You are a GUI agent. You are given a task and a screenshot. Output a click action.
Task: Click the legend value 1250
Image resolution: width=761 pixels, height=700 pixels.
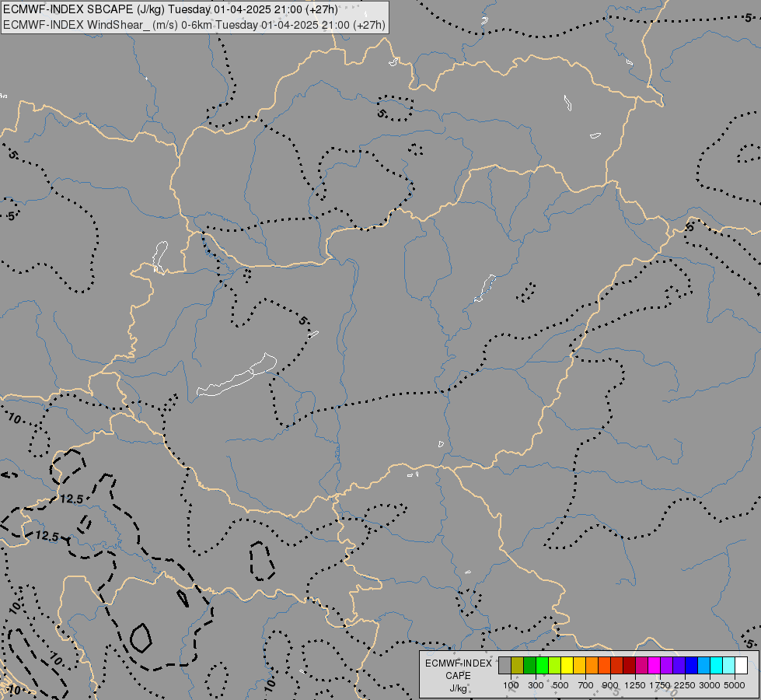[635, 685]
